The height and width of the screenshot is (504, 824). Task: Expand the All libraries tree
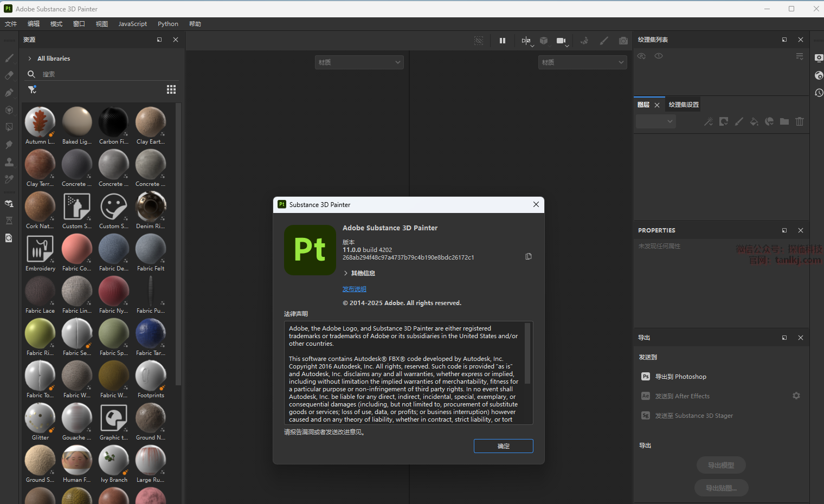(x=29, y=59)
